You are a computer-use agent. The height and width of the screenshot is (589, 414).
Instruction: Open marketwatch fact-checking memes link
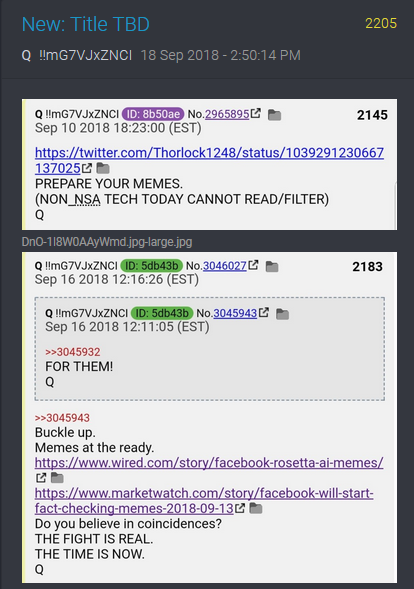point(204,501)
